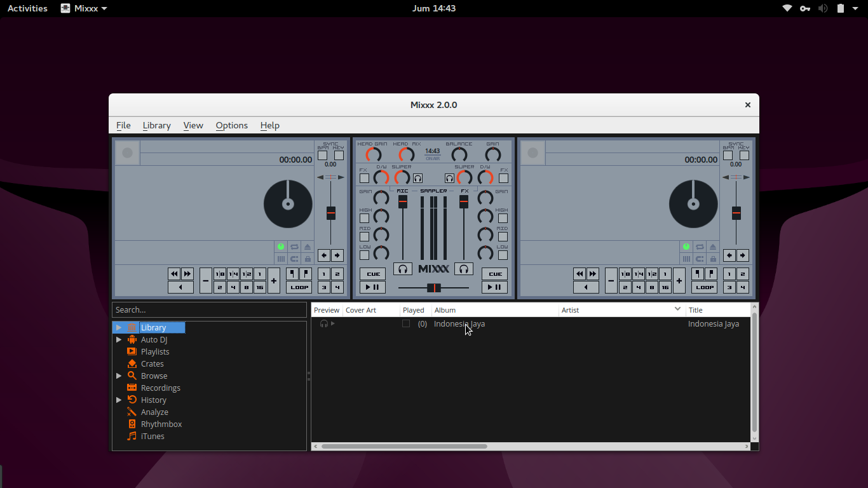Click preview headphone icon for Indonesia Jaya

(x=324, y=324)
